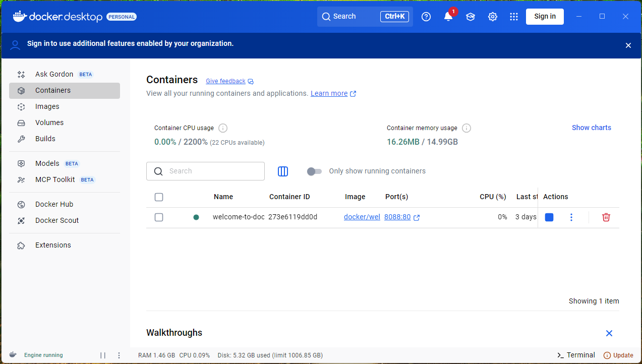This screenshot has height=364, width=642.
Task: Delete the welcome-to-docker container
Action: click(606, 217)
